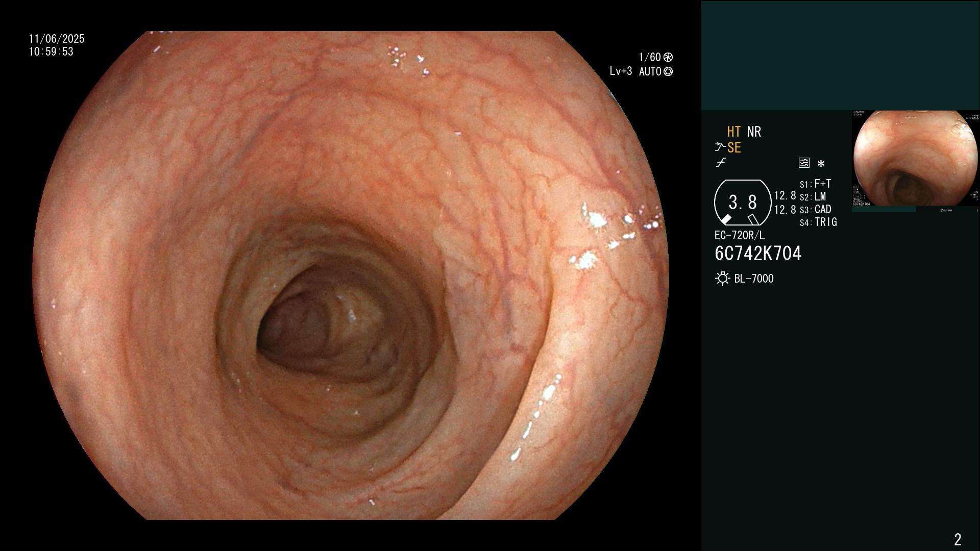Select the S4: TRIG switch assignment

(818, 222)
